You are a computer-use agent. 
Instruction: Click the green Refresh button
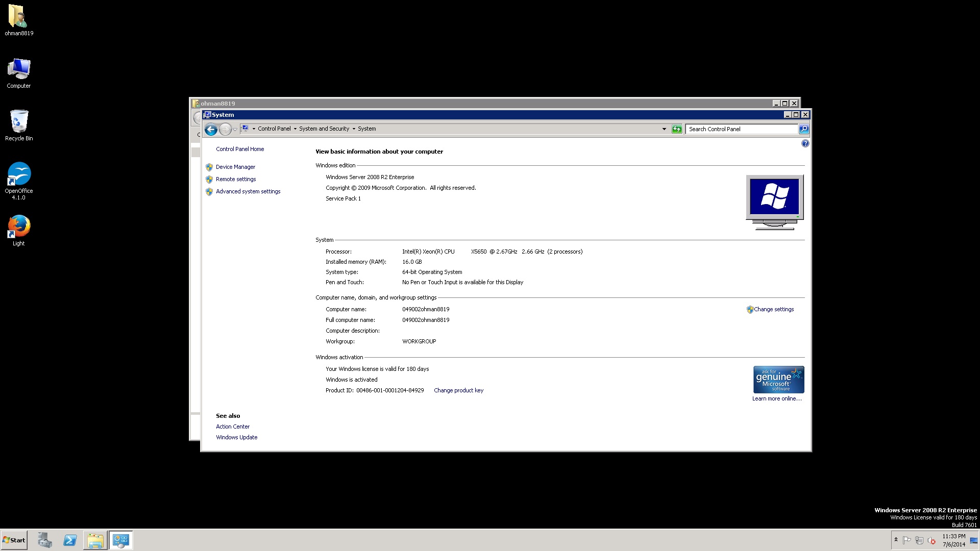(677, 129)
